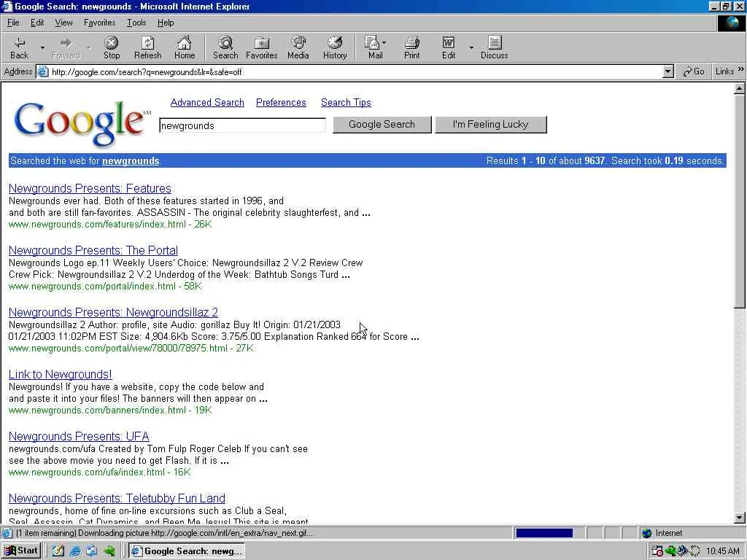Open the Mail button dropdown arrow
The height and width of the screenshot is (560, 747).
coord(384,43)
